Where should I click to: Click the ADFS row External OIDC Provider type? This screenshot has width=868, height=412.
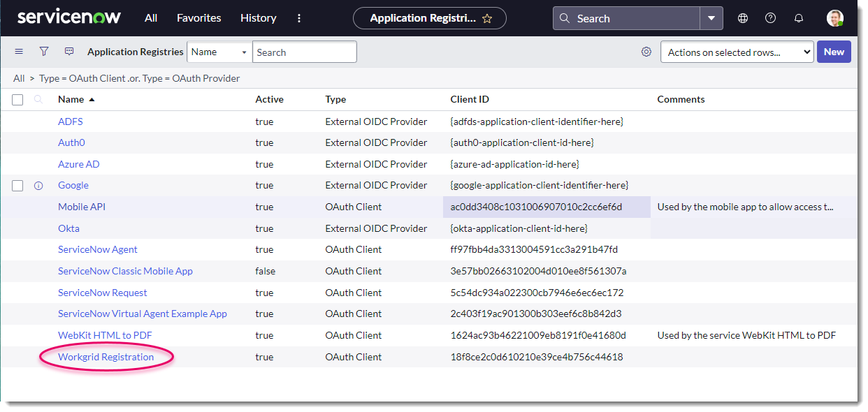tap(377, 122)
